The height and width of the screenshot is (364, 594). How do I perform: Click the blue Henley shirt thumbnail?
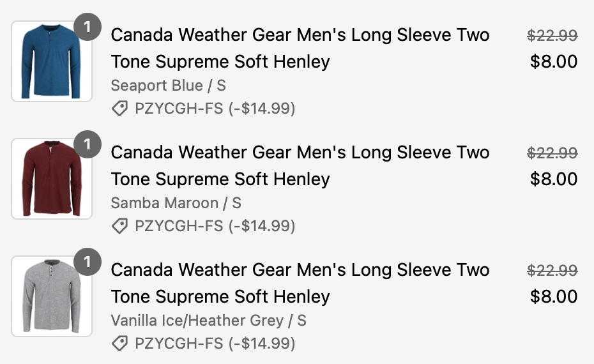click(x=51, y=62)
